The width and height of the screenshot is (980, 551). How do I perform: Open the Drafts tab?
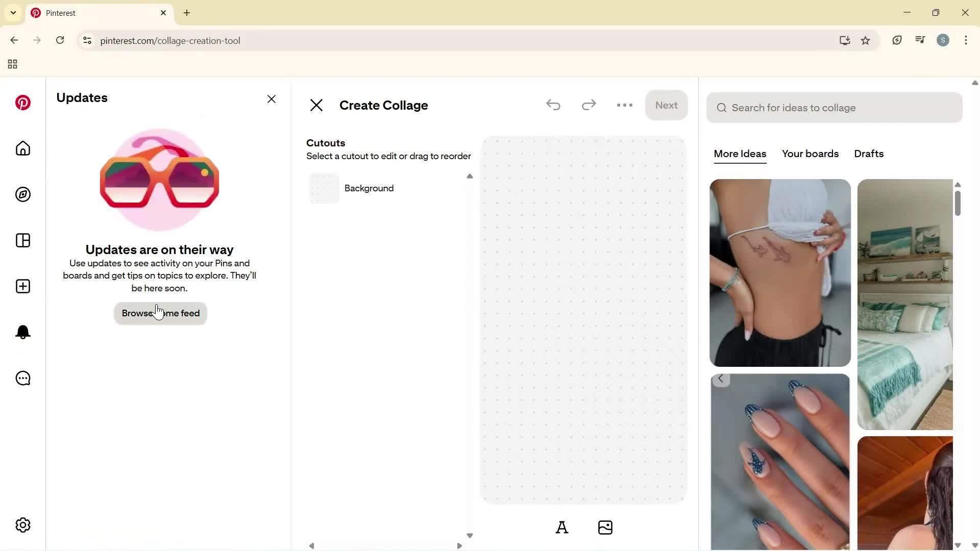[x=869, y=154]
